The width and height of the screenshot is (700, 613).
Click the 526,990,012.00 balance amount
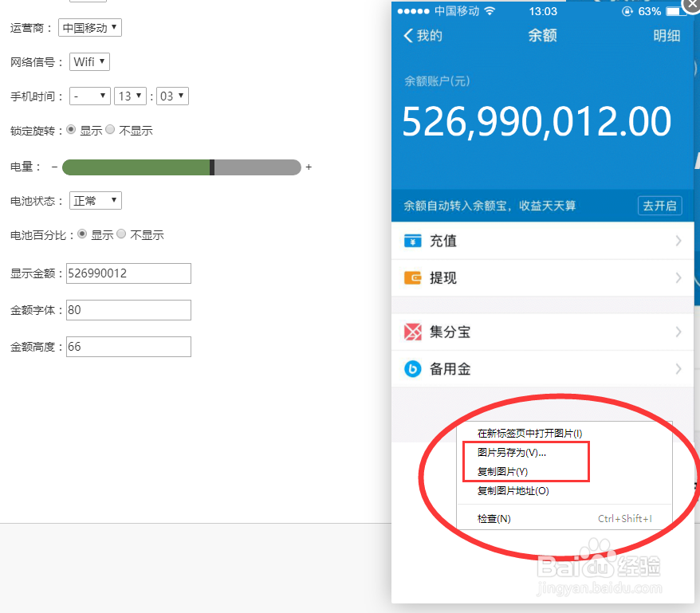[x=537, y=121]
